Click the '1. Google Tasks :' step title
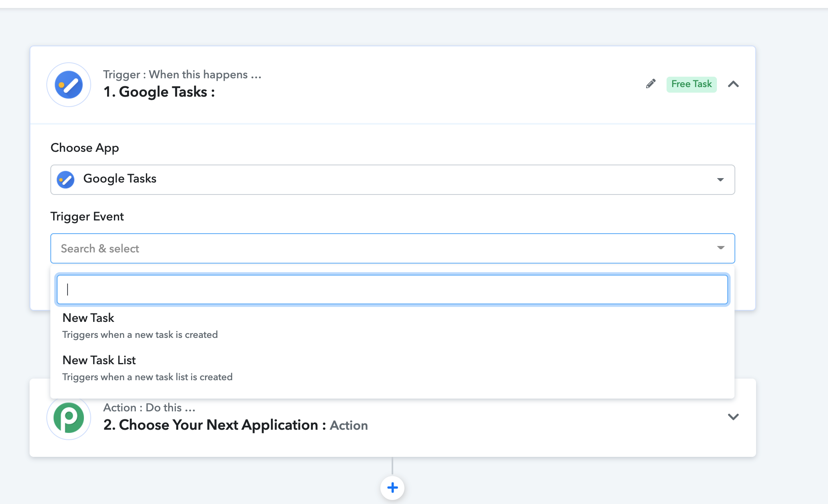828x504 pixels. 159,92
